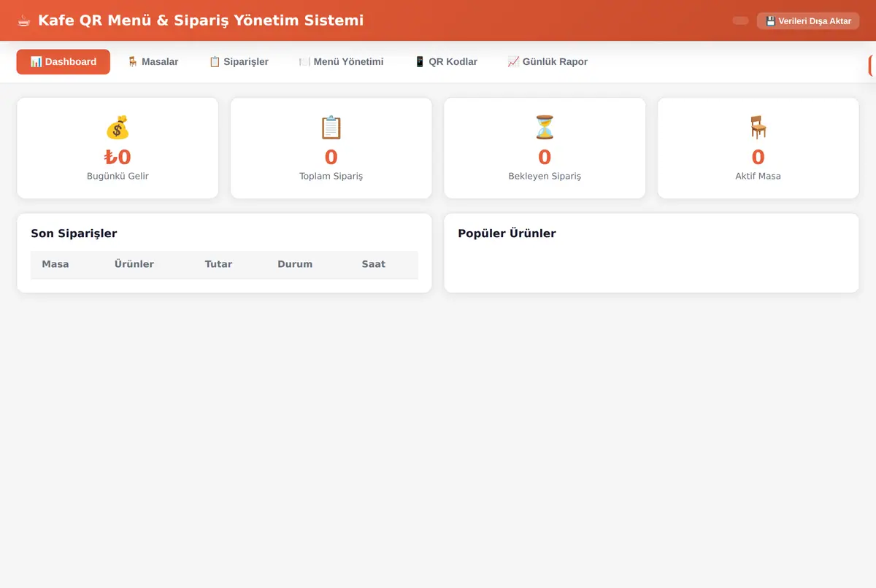Open the Dashboard tab

(64, 62)
